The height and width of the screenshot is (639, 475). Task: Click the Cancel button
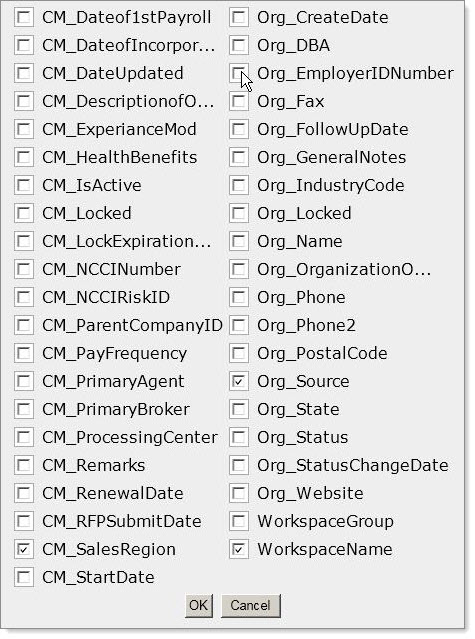(x=250, y=605)
